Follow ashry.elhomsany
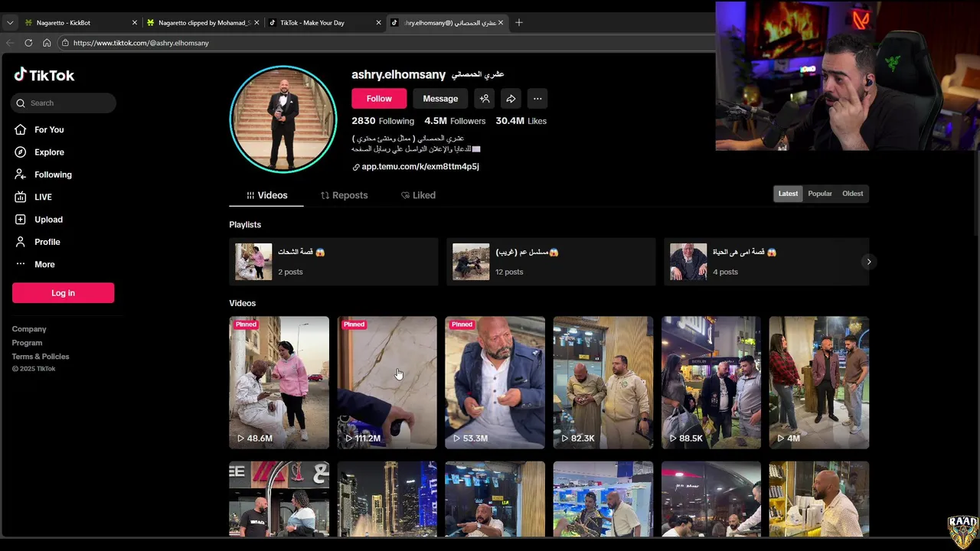 point(379,99)
